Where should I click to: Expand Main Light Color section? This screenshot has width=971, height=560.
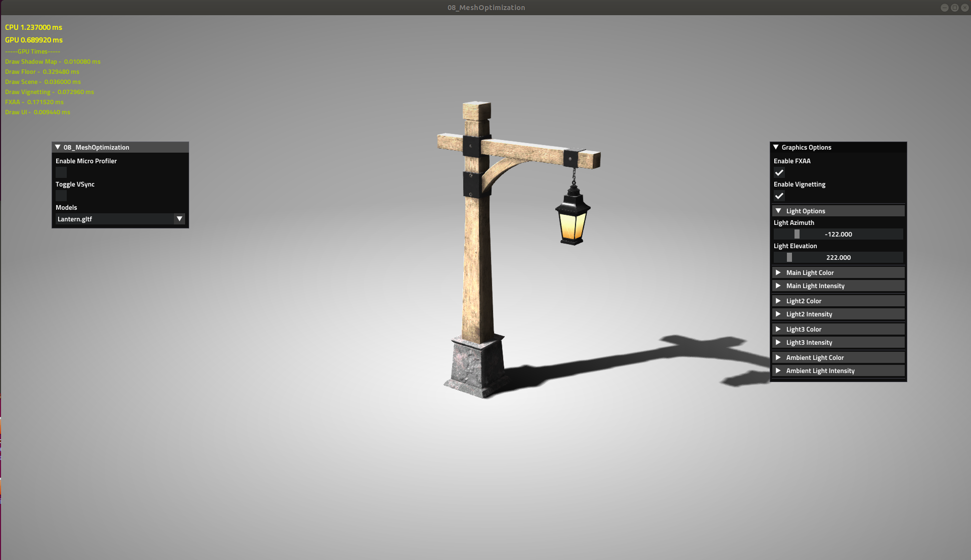click(x=778, y=272)
